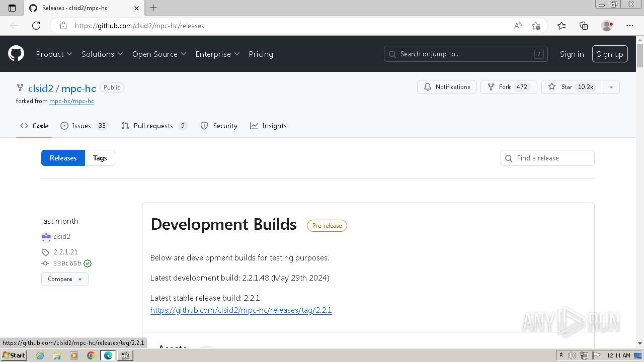
Task: Show hidden system tray icons
Action: tap(561, 355)
